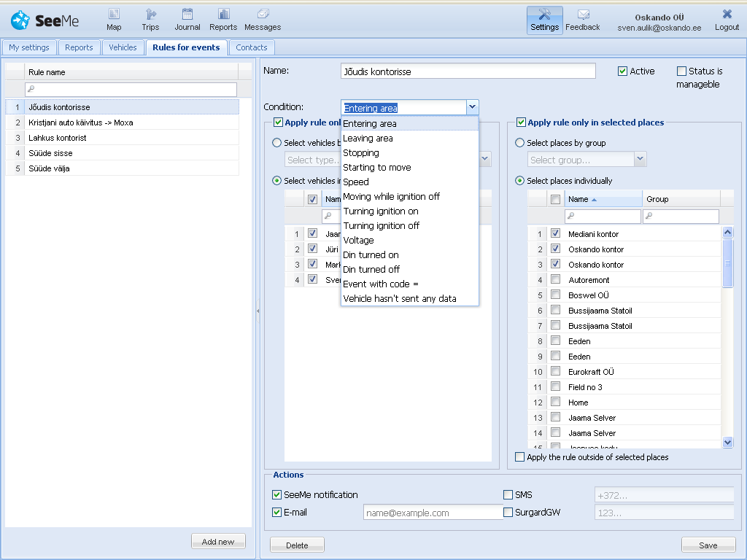The width and height of the screenshot is (747, 560).
Task: Collapse the Condition dropdown arrow
Action: [472, 107]
